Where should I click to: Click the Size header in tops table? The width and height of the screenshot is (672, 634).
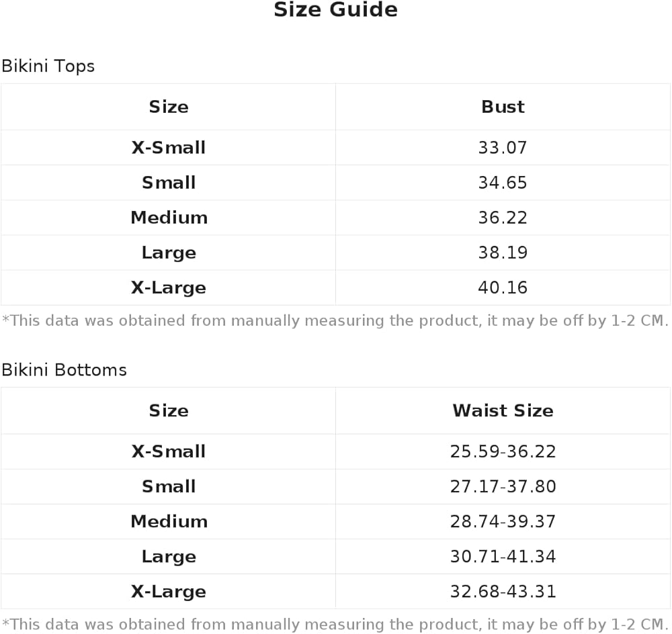[169, 107]
